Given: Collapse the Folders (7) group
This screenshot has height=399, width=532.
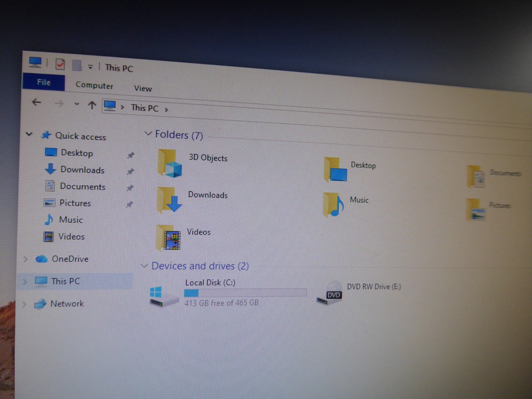Looking at the screenshot, I should (x=148, y=133).
